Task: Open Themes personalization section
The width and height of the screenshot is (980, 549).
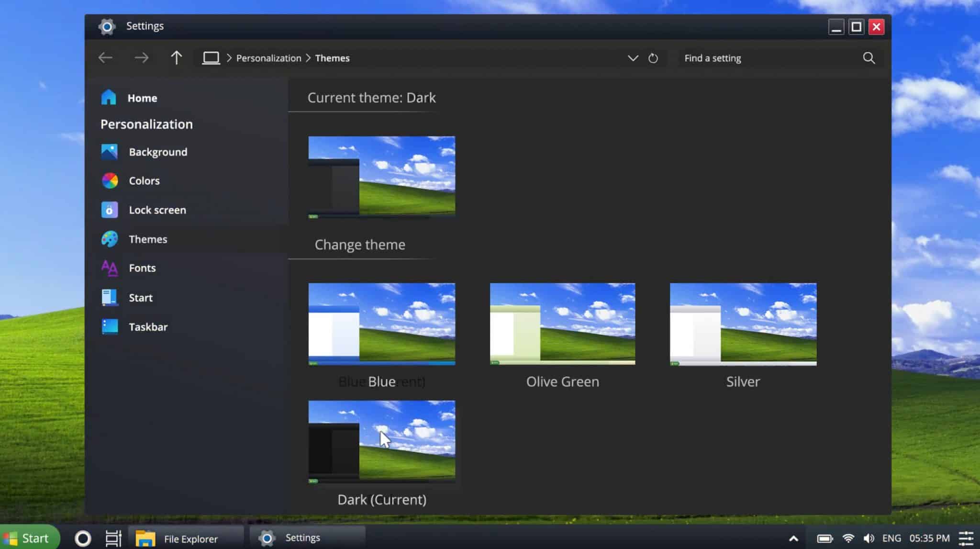Action: tap(147, 239)
